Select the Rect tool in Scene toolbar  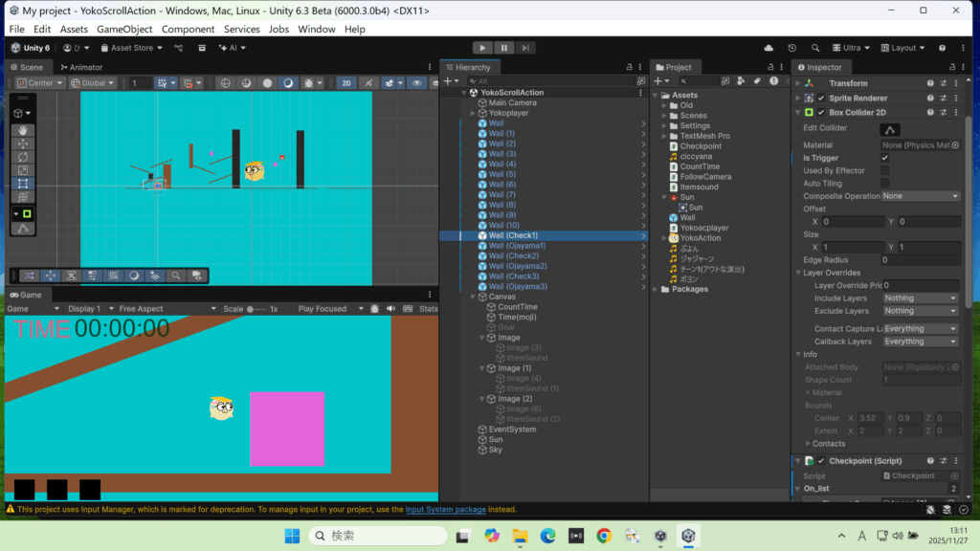coord(25,183)
